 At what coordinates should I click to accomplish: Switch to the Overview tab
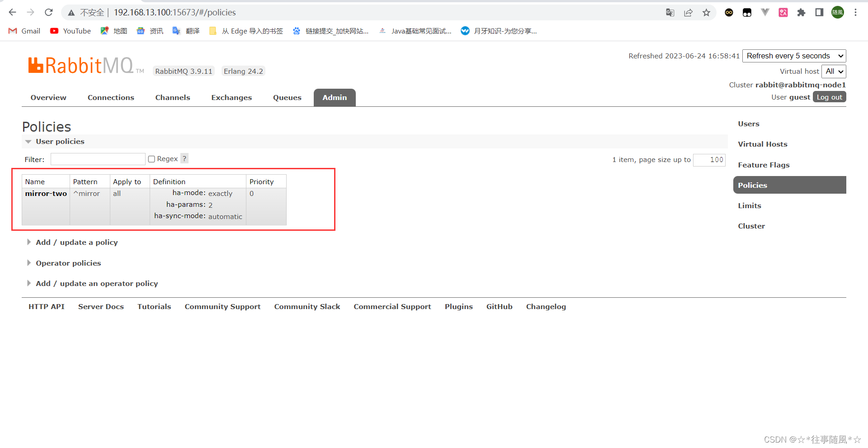pos(48,97)
